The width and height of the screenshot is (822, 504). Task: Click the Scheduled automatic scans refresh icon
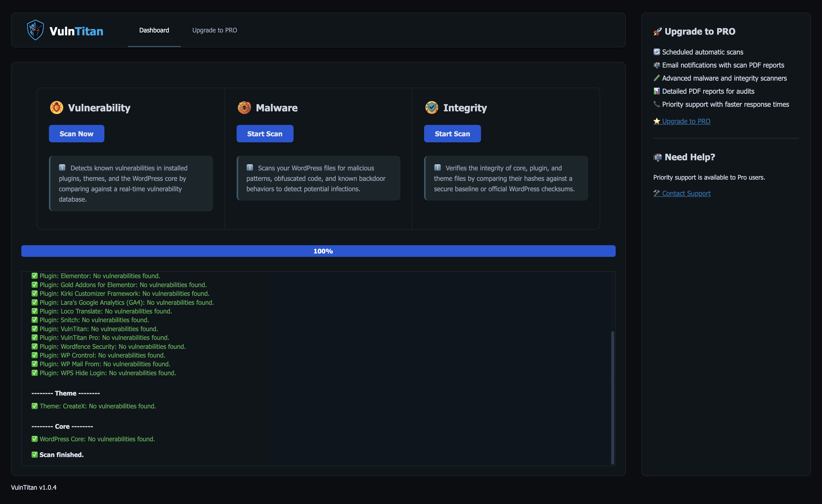coord(657,52)
